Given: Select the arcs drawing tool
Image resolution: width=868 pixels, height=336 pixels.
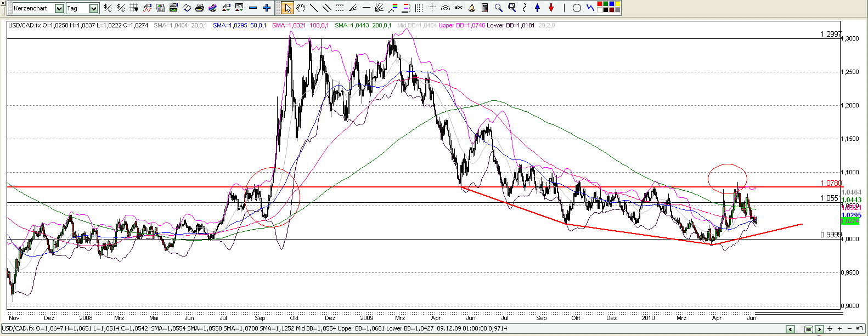Looking at the screenshot, I should point(445,8).
